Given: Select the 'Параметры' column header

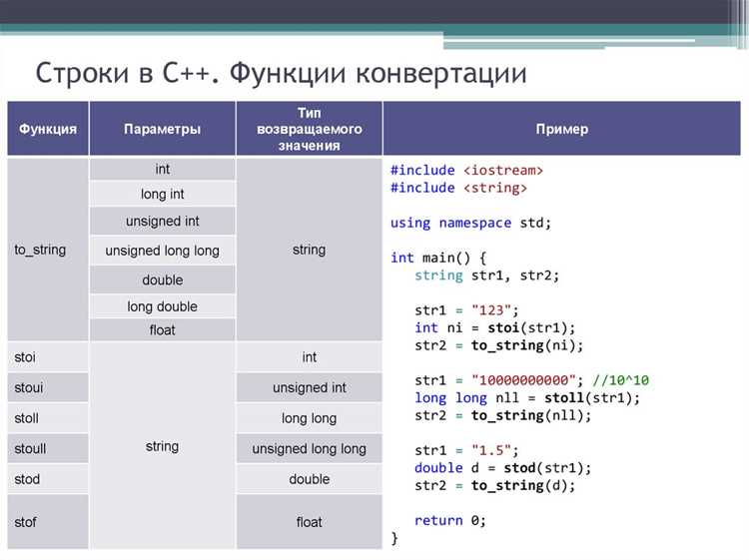Looking at the screenshot, I should click(163, 129).
